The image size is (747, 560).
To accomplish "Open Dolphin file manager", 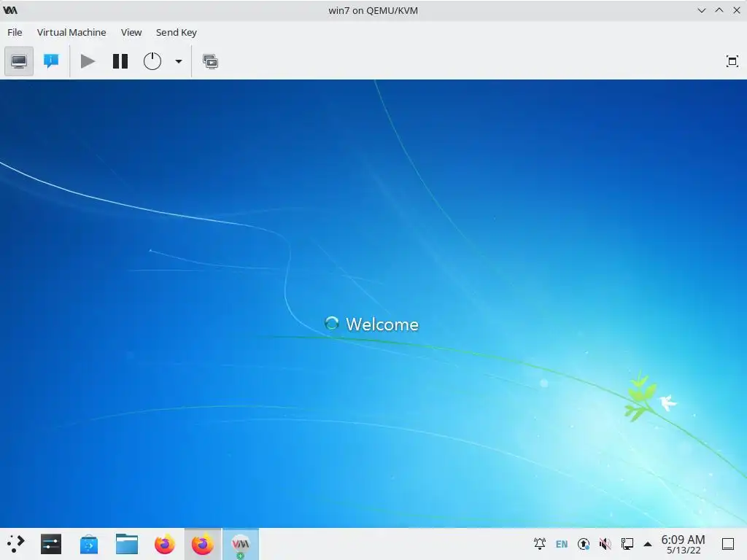I will coord(127,544).
